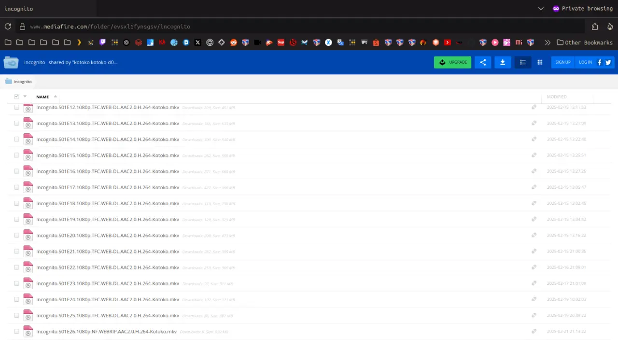
Task: Copy link icon for Incognito.S01E21 file
Action: pyautogui.click(x=534, y=251)
